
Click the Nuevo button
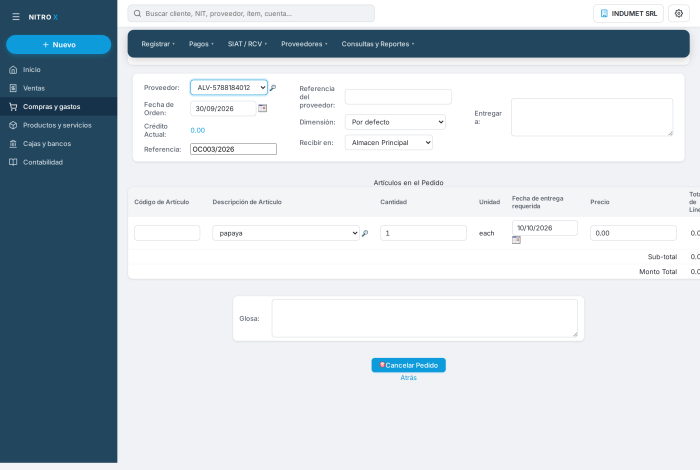point(58,45)
